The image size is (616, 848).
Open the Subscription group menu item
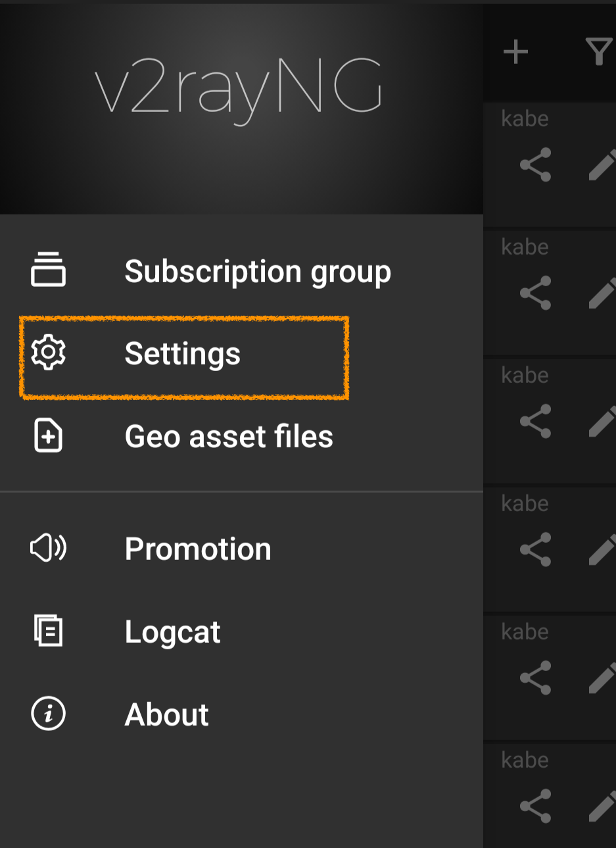[241, 271]
